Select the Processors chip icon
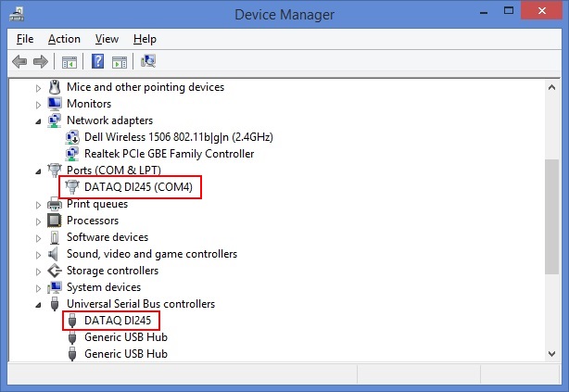The image size is (569, 392). [x=55, y=221]
